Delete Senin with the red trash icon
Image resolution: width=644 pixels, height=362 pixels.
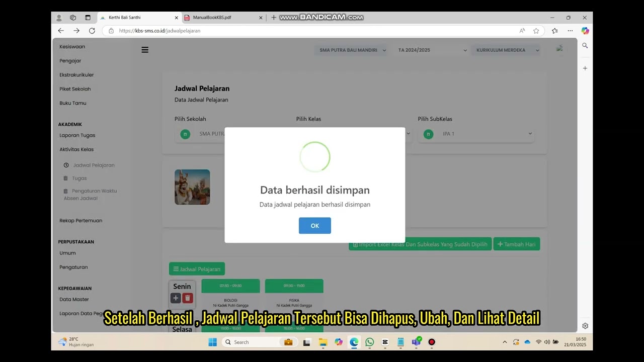tap(188, 298)
